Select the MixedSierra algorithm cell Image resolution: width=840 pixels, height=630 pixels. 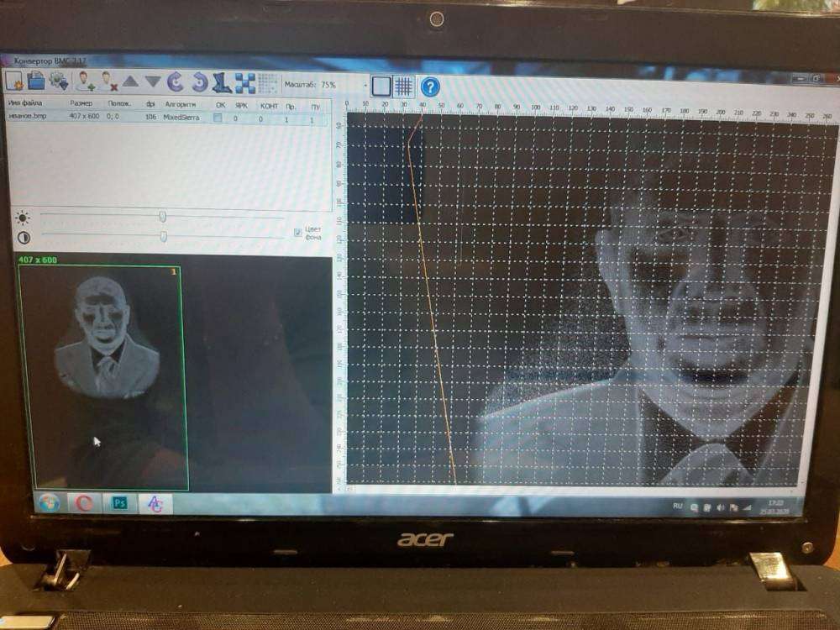(181, 118)
